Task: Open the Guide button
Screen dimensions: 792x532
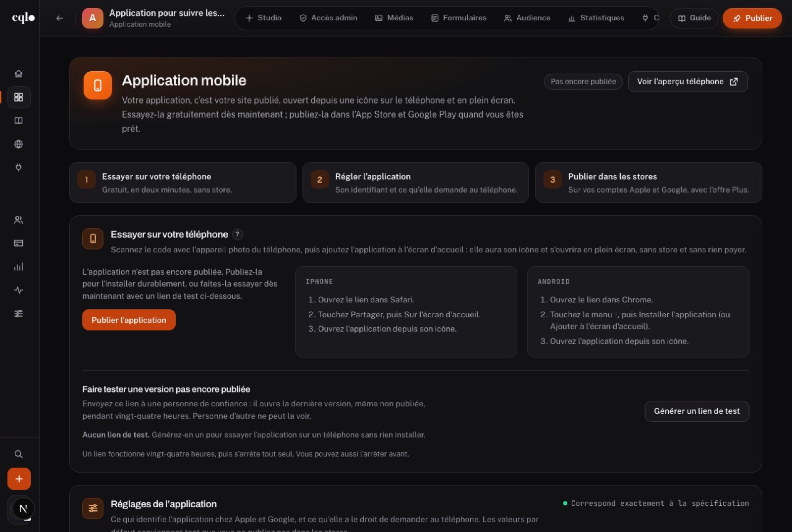Action: point(694,18)
